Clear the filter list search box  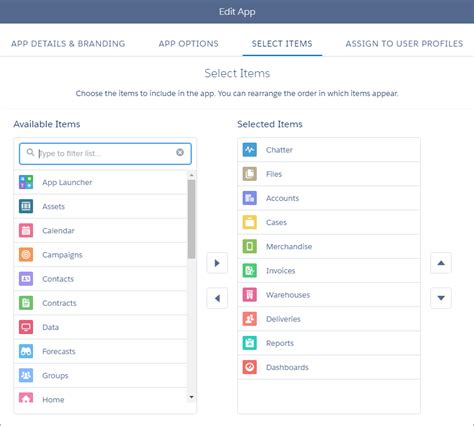point(180,152)
